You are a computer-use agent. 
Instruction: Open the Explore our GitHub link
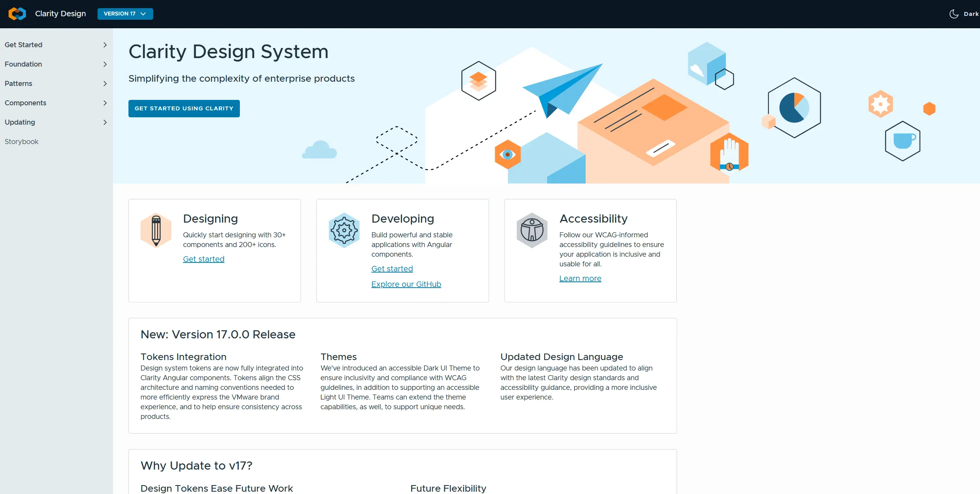coord(406,284)
